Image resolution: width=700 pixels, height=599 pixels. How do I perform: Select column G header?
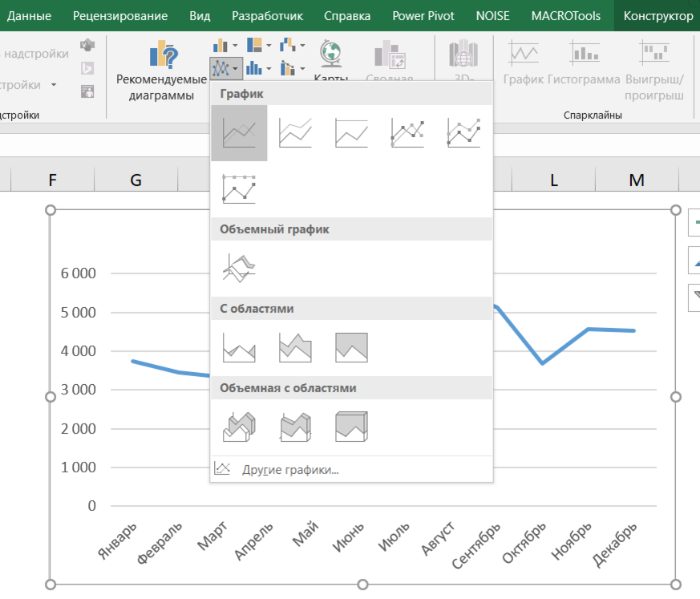click(136, 180)
